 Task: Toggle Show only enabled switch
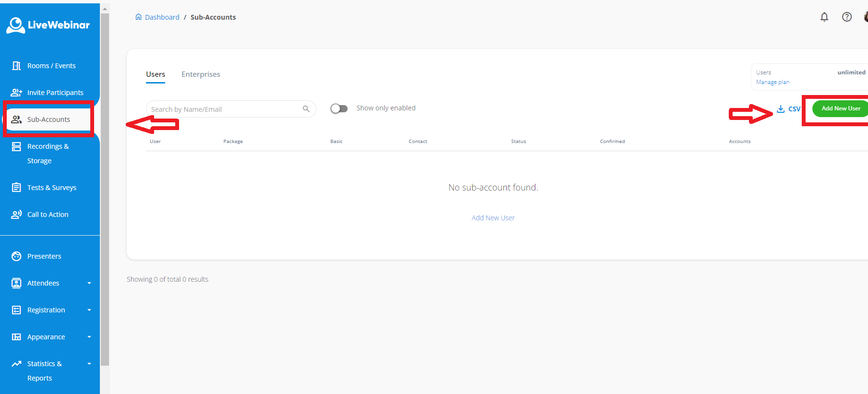point(339,108)
